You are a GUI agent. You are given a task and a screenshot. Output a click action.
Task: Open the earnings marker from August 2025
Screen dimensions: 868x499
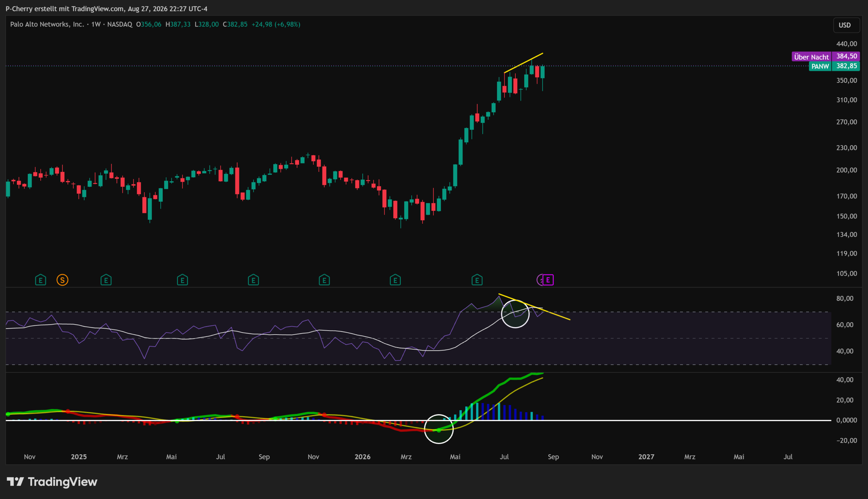(253, 280)
